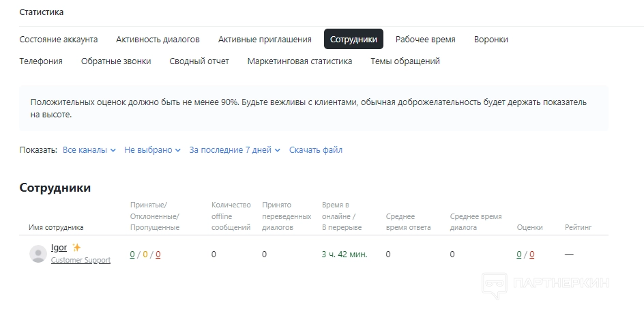The width and height of the screenshot is (644, 335).
Task: Click the 'Customer Support' department link
Action: [80, 260]
